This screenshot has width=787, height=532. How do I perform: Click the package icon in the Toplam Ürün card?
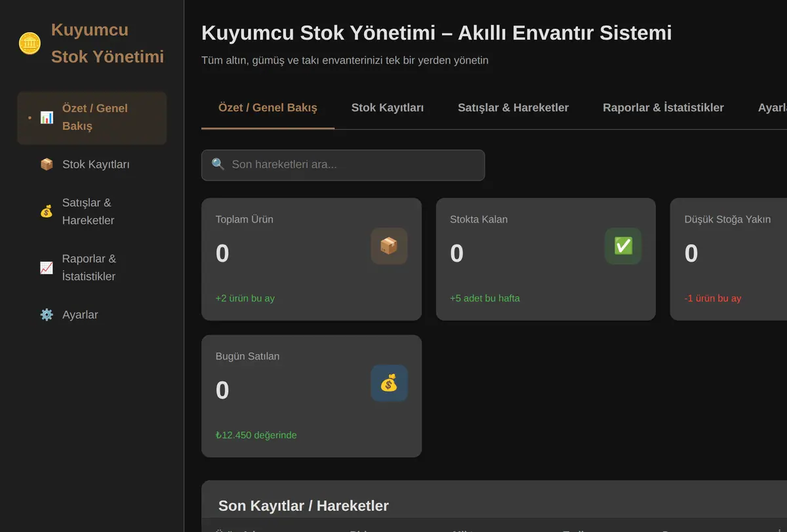click(x=389, y=246)
